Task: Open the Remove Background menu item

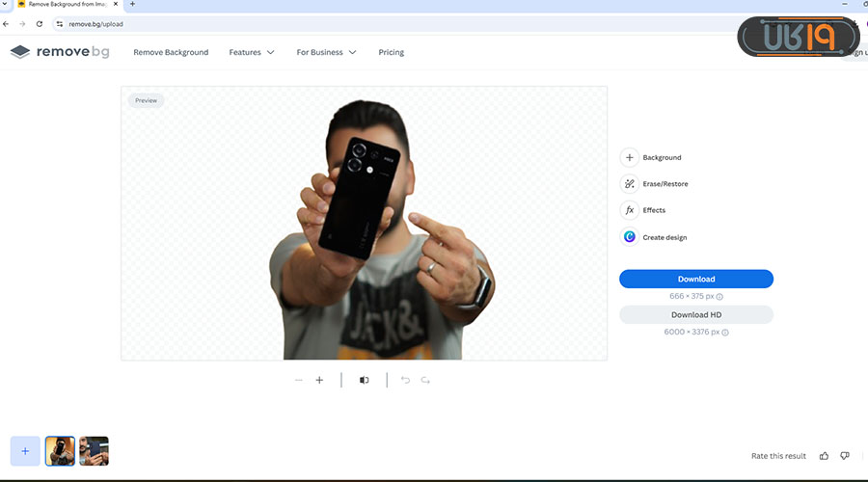Action: [171, 52]
